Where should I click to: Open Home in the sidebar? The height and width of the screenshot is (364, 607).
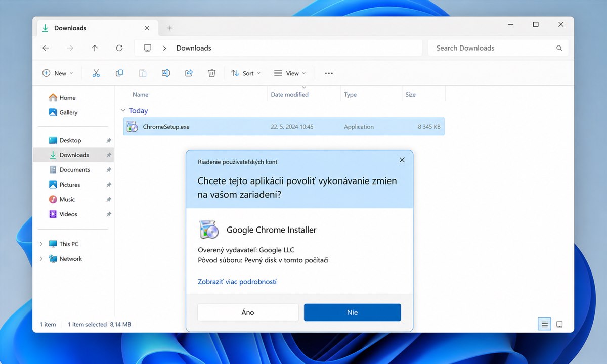[x=62, y=98]
